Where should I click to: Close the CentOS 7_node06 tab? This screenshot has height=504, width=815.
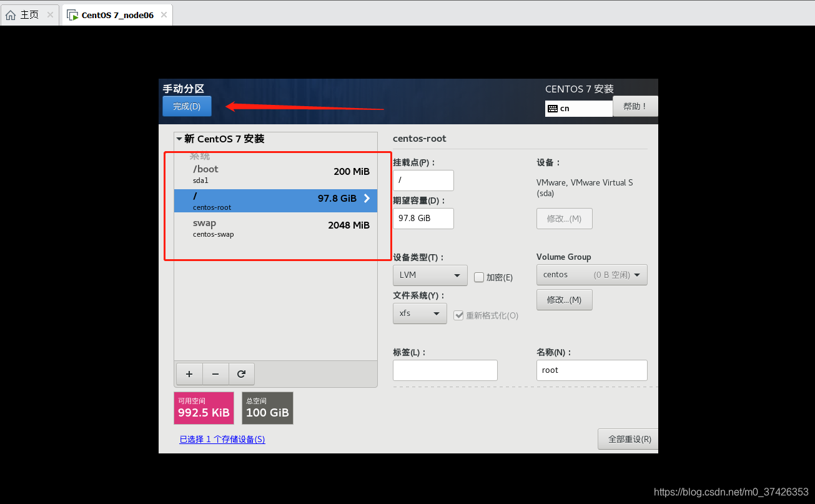[164, 14]
